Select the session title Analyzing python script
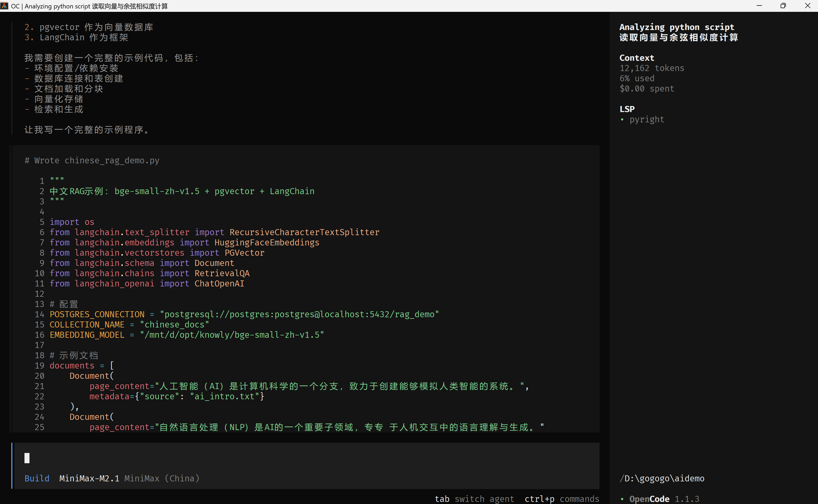The width and height of the screenshot is (818, 504). click(677, 27)
